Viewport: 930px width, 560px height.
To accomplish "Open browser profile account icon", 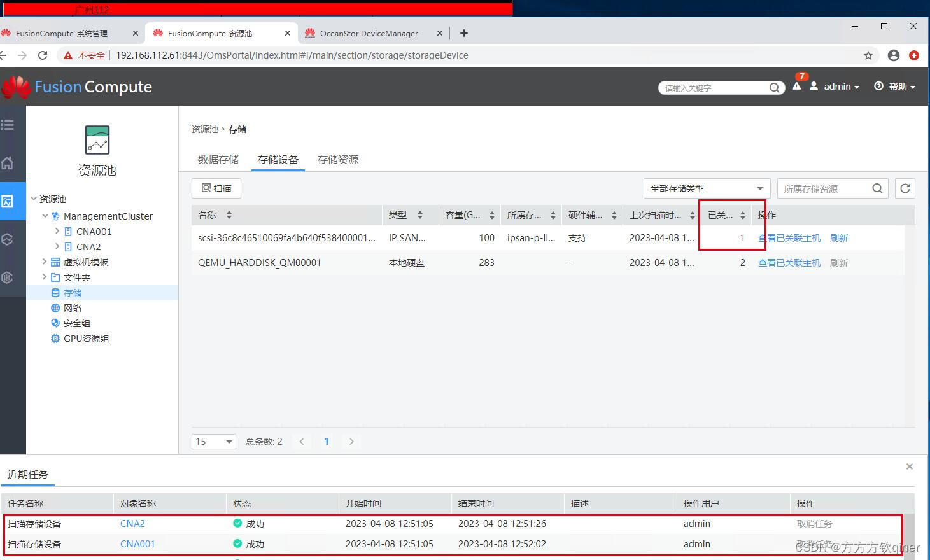I will point(894,55).
